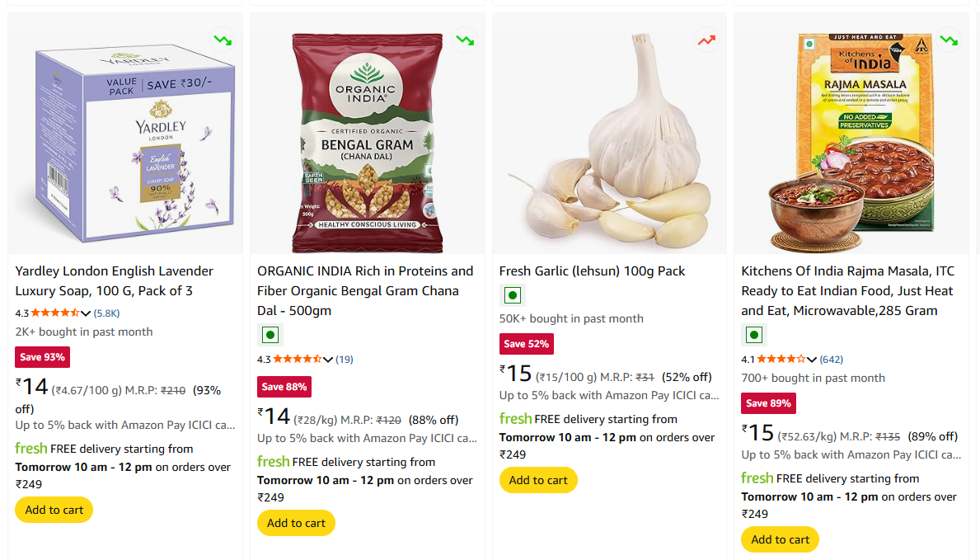Screen dimensions: 980x560
Task: Click vegetarian mark under Fresh Garlic title
Action: tap(512, 294)
